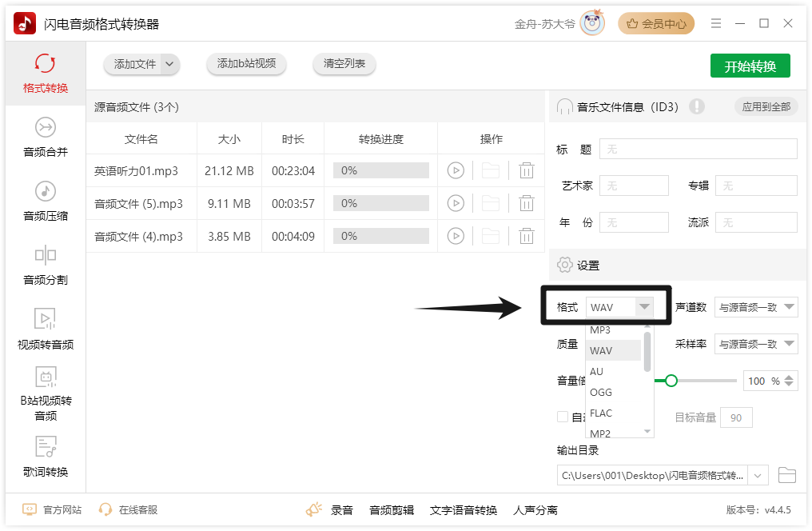Open the B站视频转音频 tool

click(46, 394)
